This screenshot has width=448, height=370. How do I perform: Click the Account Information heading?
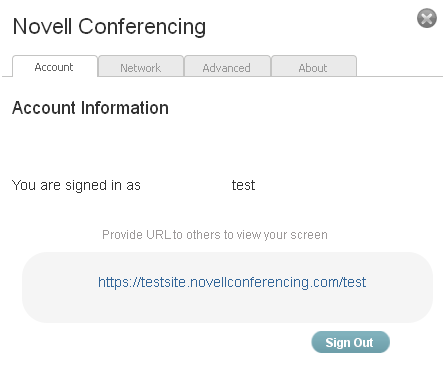90,108
